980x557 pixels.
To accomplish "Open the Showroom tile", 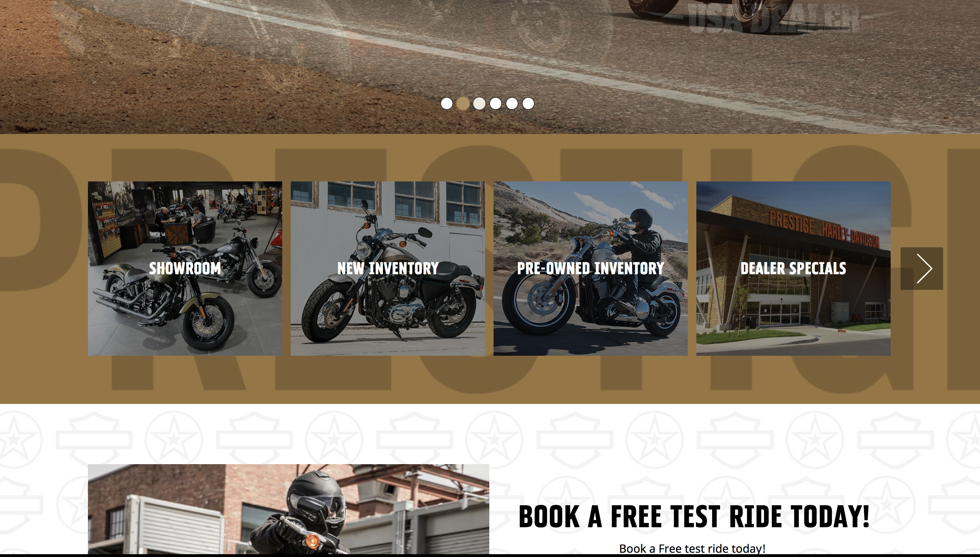I will 185,269.
